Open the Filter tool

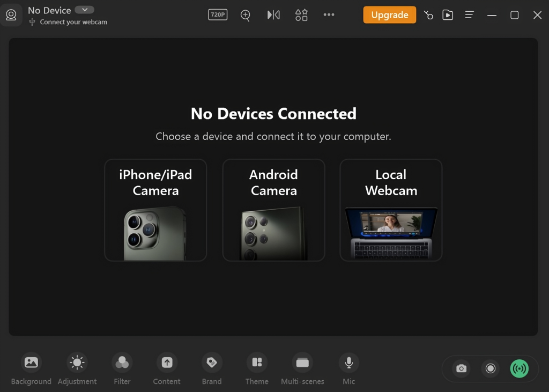coord(122,368)
